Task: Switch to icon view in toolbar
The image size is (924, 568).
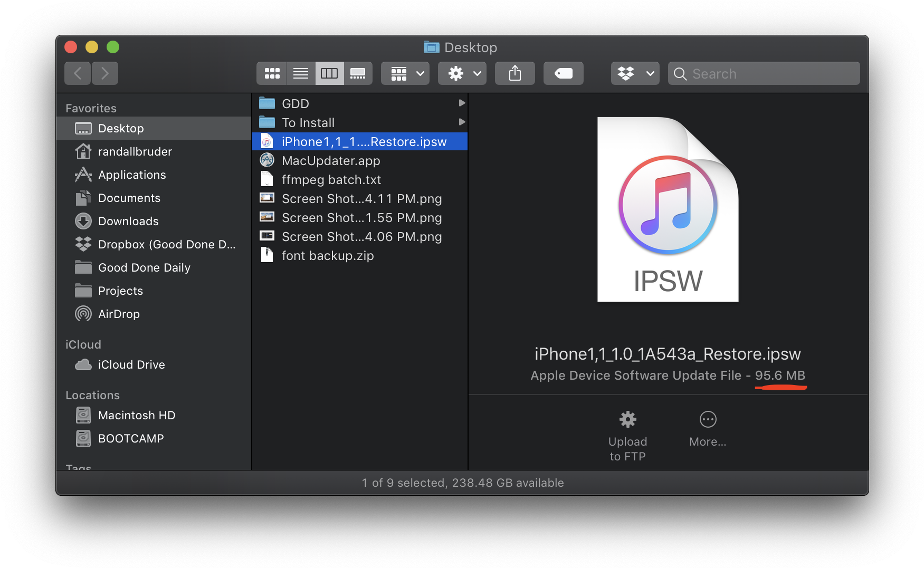Action: coord(272,73)
